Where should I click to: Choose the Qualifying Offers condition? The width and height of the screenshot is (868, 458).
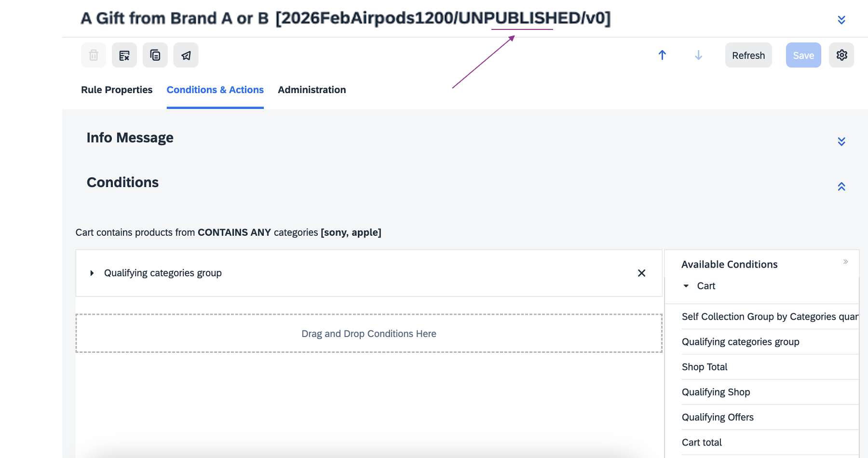click(718, 417)
